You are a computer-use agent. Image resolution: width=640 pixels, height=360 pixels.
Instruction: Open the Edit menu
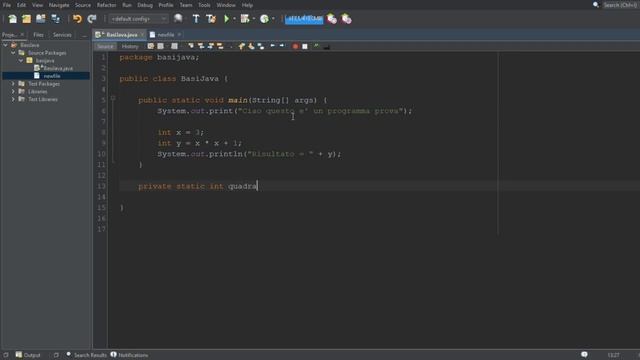pos(21,5)
